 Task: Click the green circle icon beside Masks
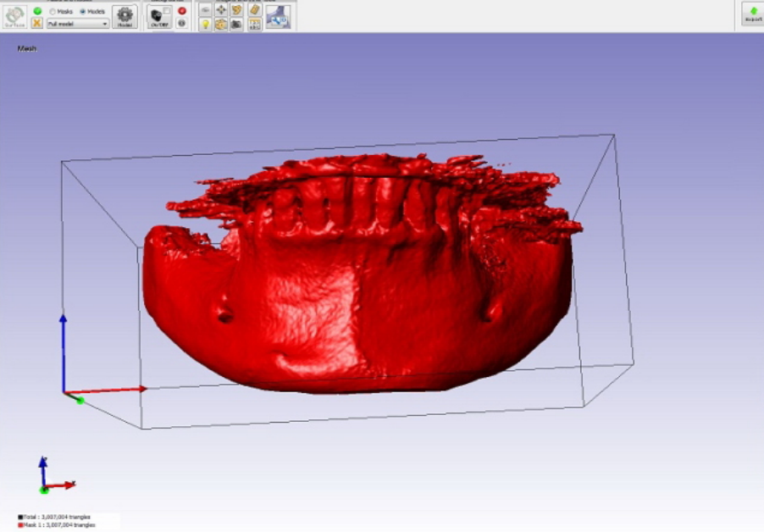(37, 11)
